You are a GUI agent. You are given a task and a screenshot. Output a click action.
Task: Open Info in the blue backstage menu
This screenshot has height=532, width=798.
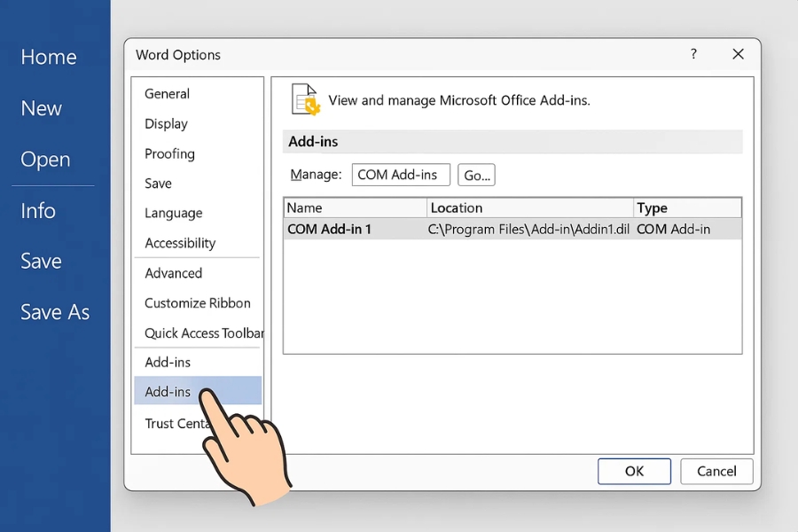(38, 210)
